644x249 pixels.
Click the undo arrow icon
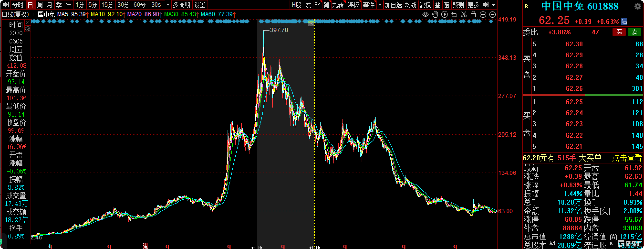454,15
